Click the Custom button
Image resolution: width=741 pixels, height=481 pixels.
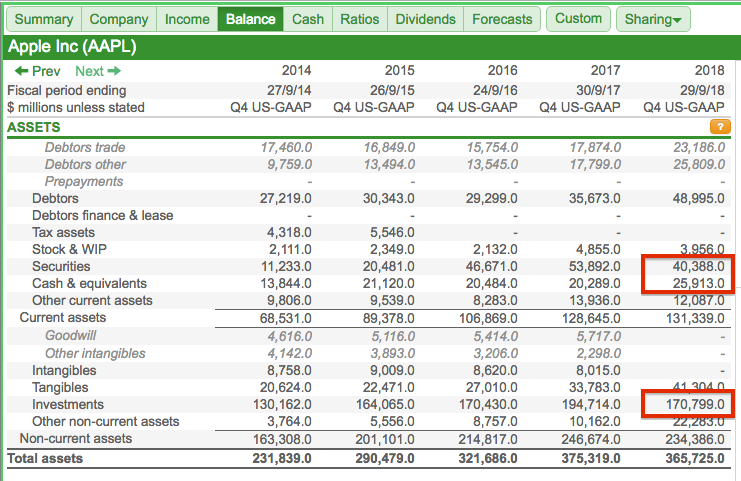(x=578, y=19)
